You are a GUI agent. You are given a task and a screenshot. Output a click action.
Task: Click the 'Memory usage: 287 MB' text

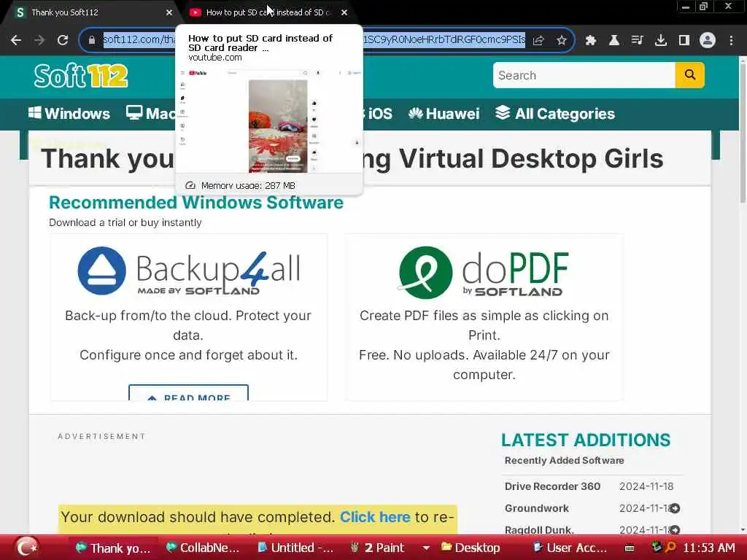[x=248, y=185]
